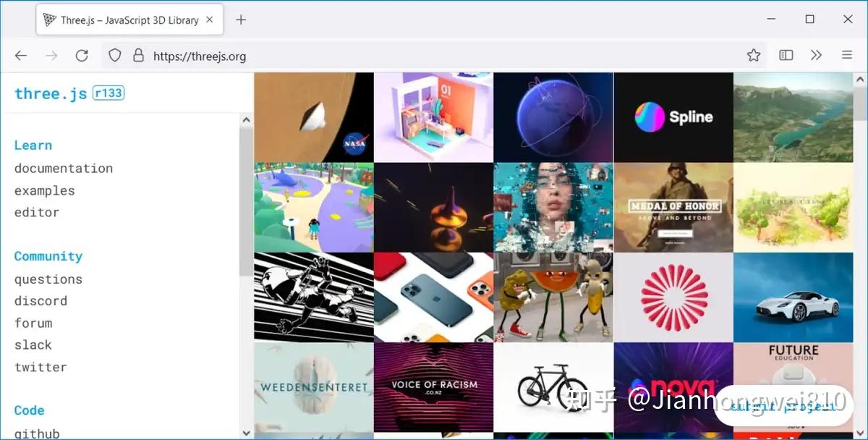Open the examples link
Image resolution: width=868 pixels, height=440 pixels.
45,191
